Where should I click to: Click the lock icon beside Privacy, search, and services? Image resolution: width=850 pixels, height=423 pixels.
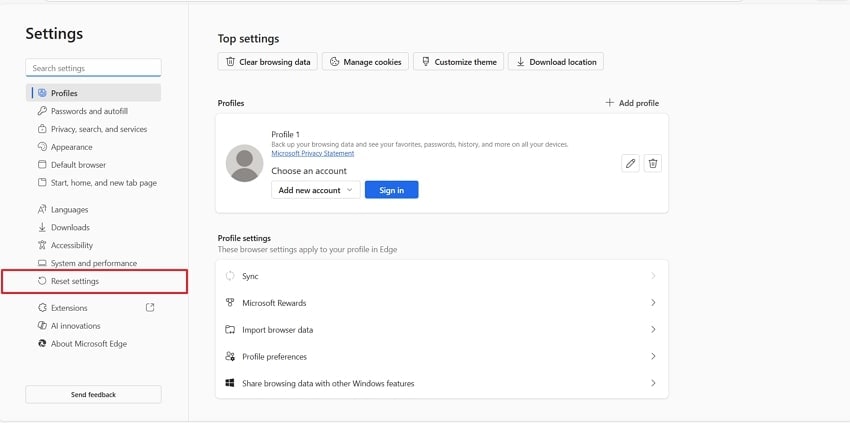(x=42, y=129)
